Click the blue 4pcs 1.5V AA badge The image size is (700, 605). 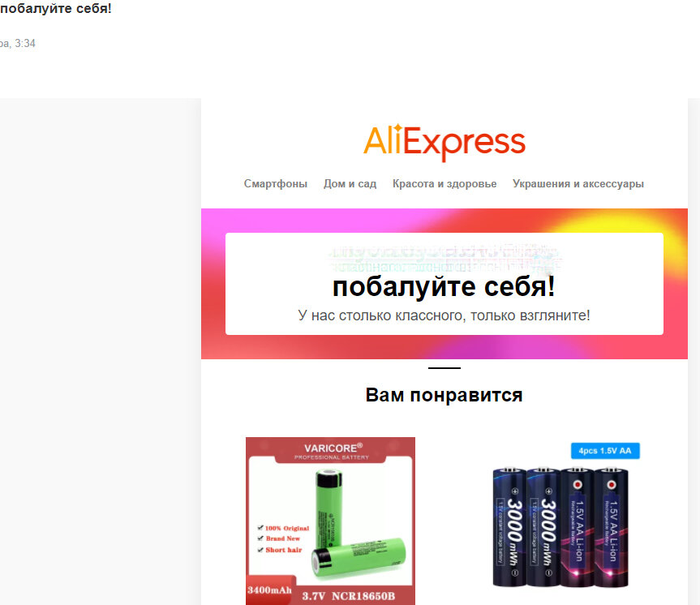click(x=605, y=451)
